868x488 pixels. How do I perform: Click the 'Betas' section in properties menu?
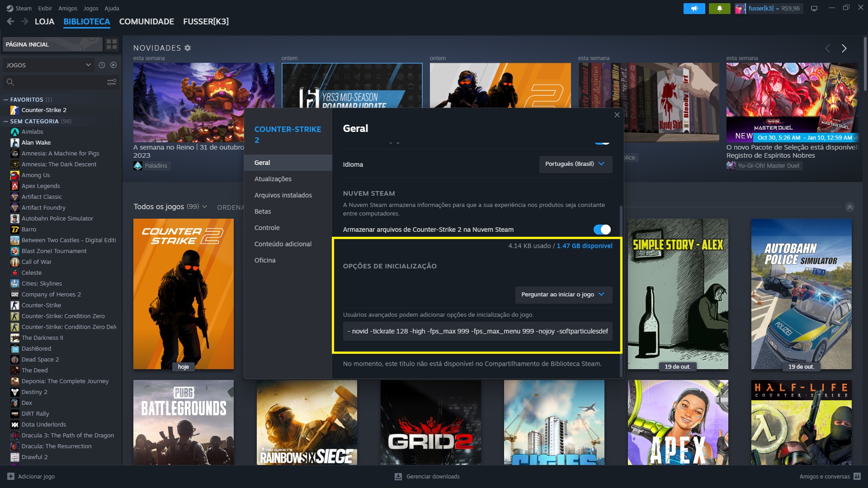(262, 211)
